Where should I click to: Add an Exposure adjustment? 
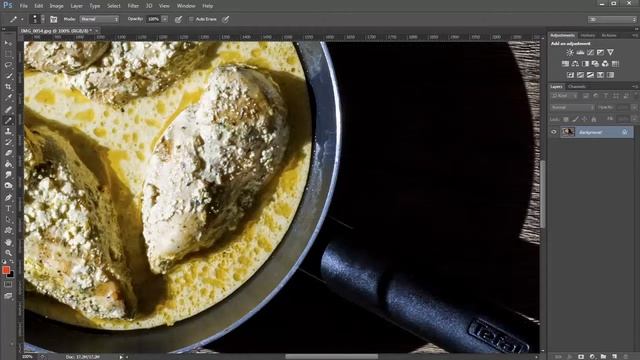600,52
